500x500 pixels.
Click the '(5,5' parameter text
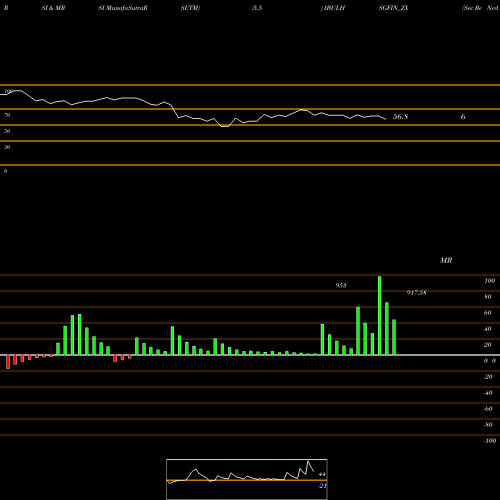coord(257,8)
